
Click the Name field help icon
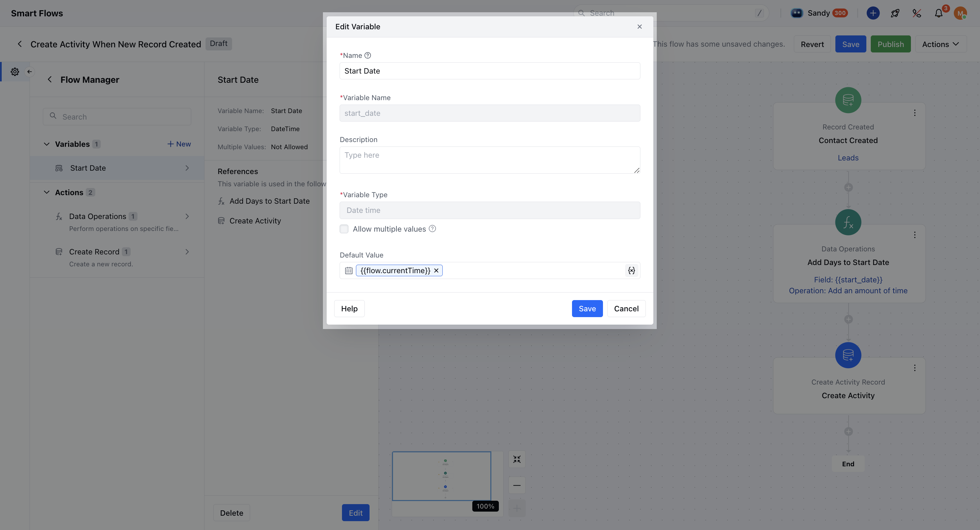click(x=367, y=55)
